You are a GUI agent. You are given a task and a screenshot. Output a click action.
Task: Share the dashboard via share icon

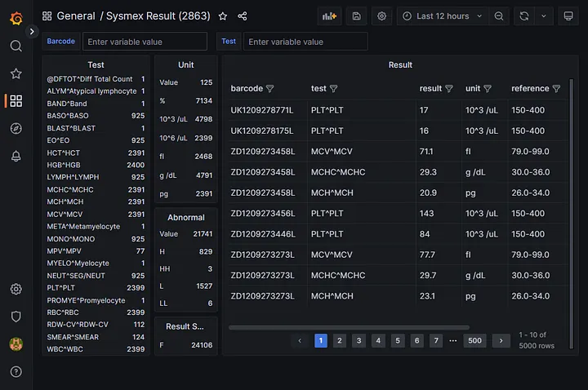(x=243, y=16)
